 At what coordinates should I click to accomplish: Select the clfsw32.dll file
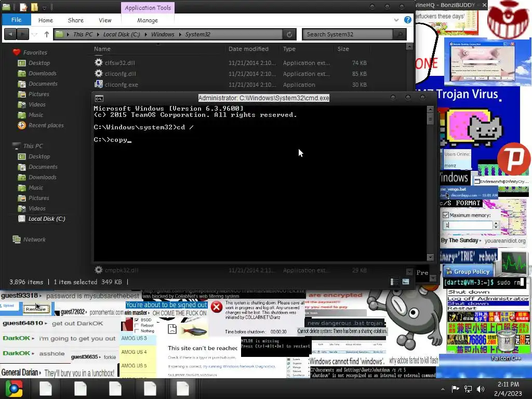pos(119,63)
